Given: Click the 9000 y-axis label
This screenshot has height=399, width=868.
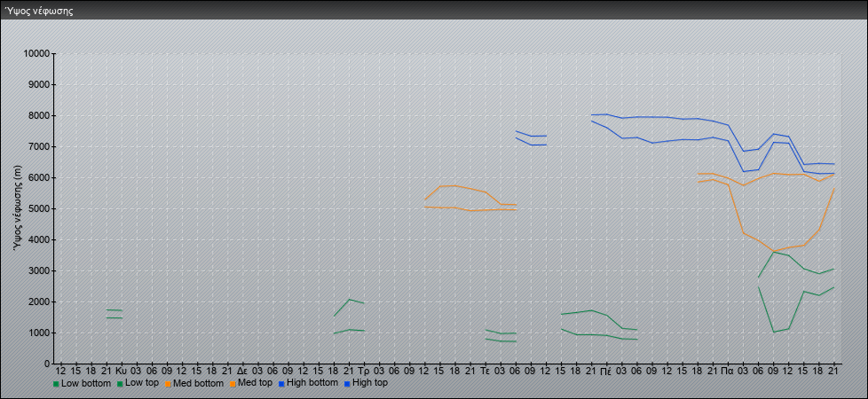Looking at the screenshot, I should (39, 84).
